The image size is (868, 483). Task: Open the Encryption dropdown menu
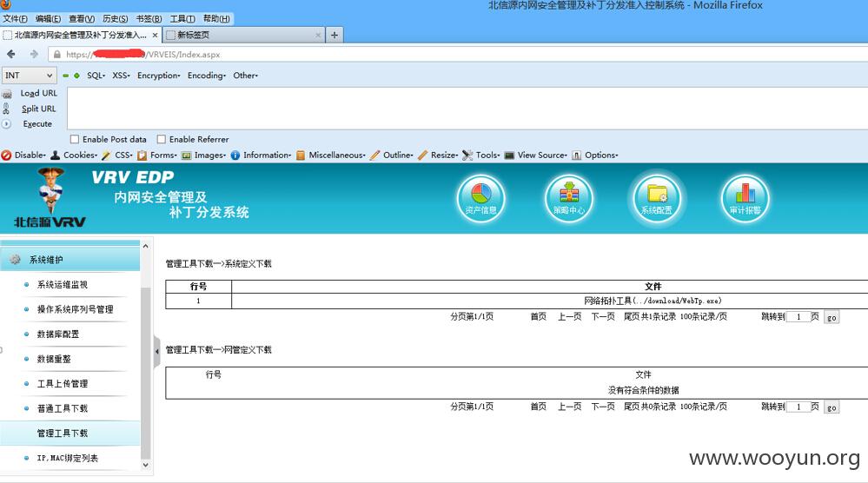pos(159,76)
